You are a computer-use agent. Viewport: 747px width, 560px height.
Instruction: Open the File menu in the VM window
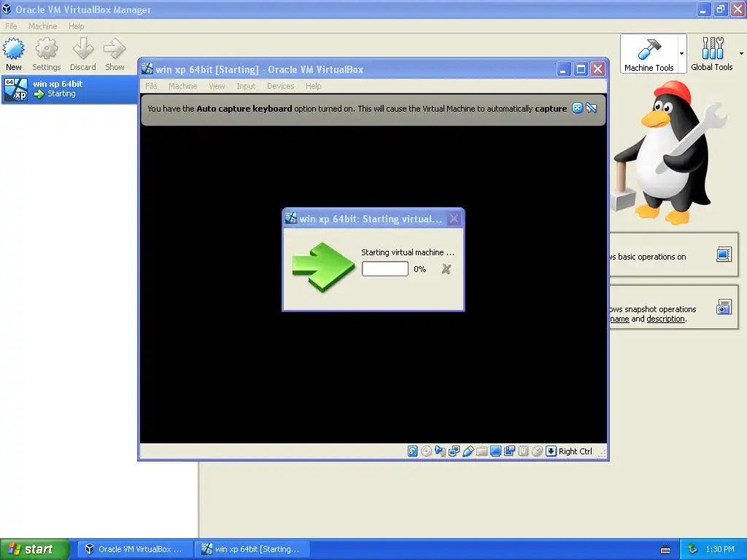pos(151,86)
